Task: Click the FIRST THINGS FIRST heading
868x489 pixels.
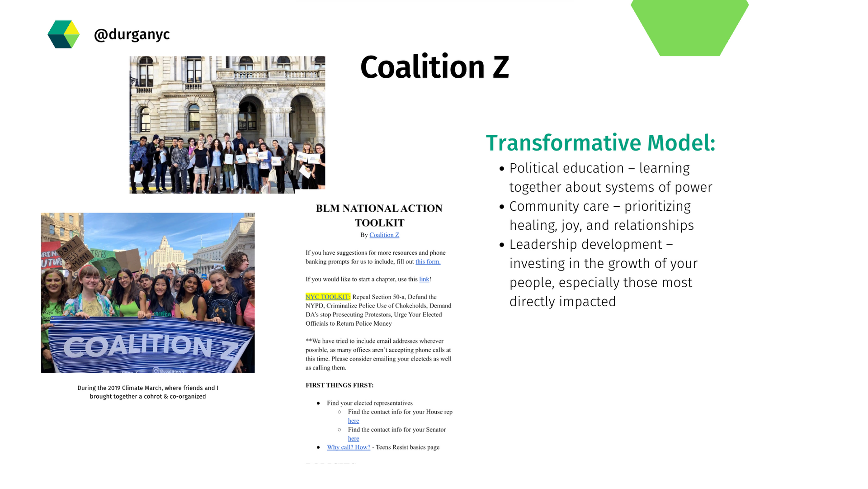Action: tap(340, 385)
